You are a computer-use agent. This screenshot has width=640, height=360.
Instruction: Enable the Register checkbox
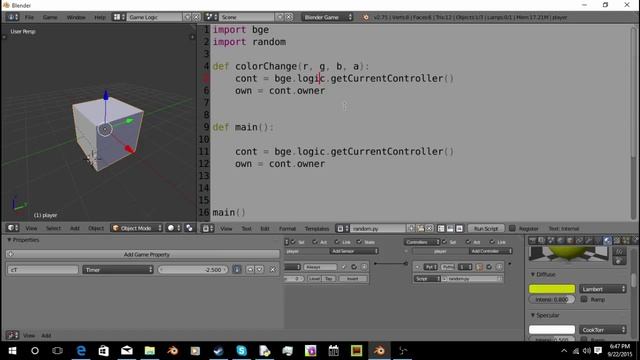pyautogui.click(x=512, y=229)
